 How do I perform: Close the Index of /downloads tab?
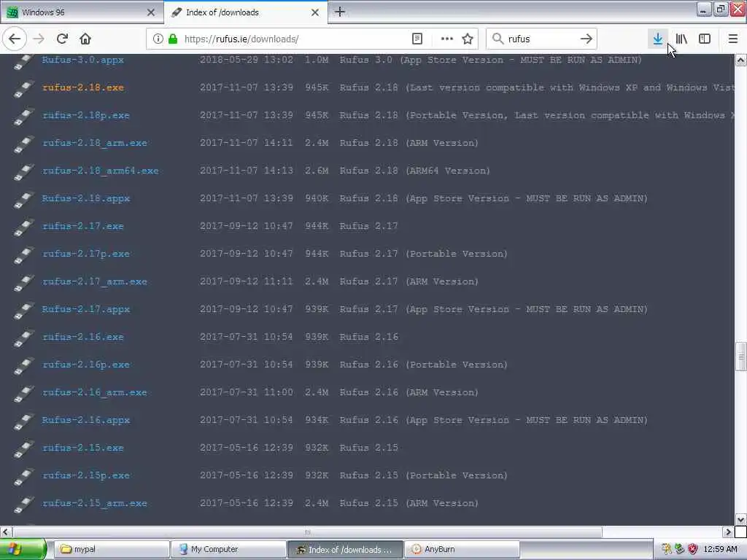coord(315,12)
